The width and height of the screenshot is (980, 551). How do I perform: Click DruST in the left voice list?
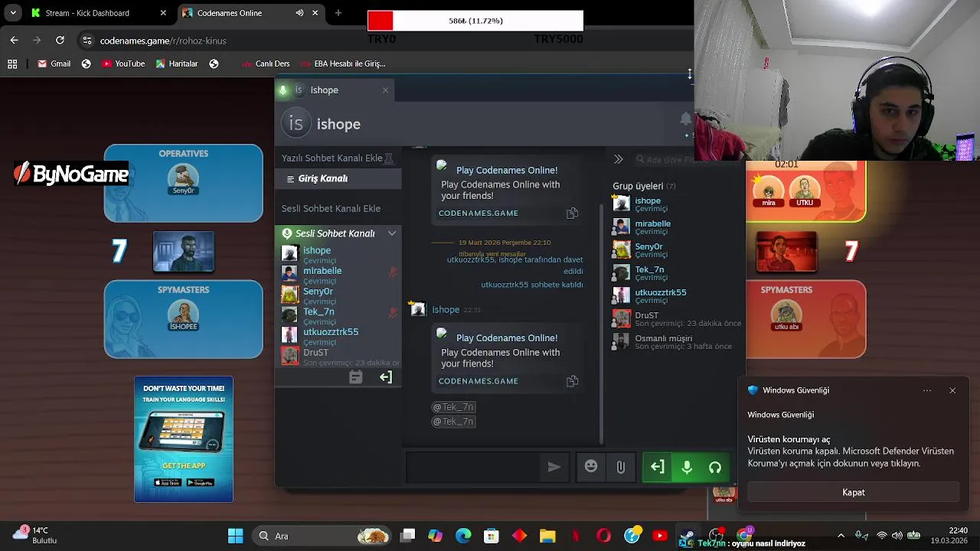pyautogui.click(x=315, y=353)
